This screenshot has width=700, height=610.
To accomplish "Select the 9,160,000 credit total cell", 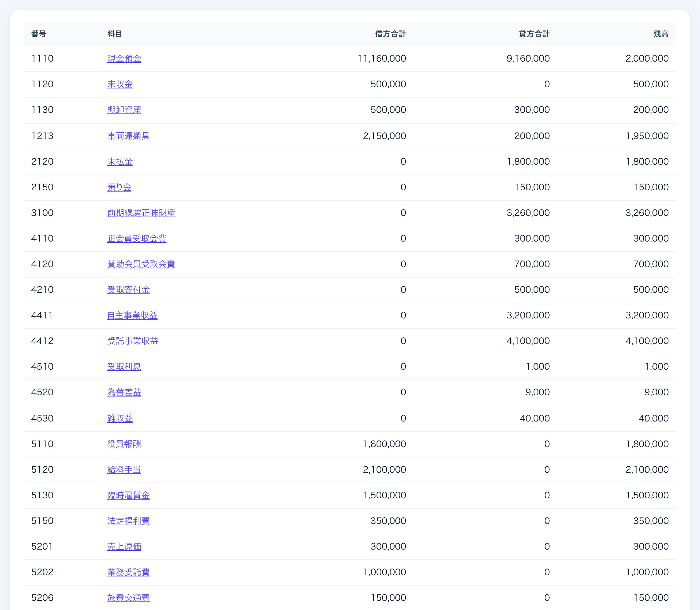I will pos(528,59).
